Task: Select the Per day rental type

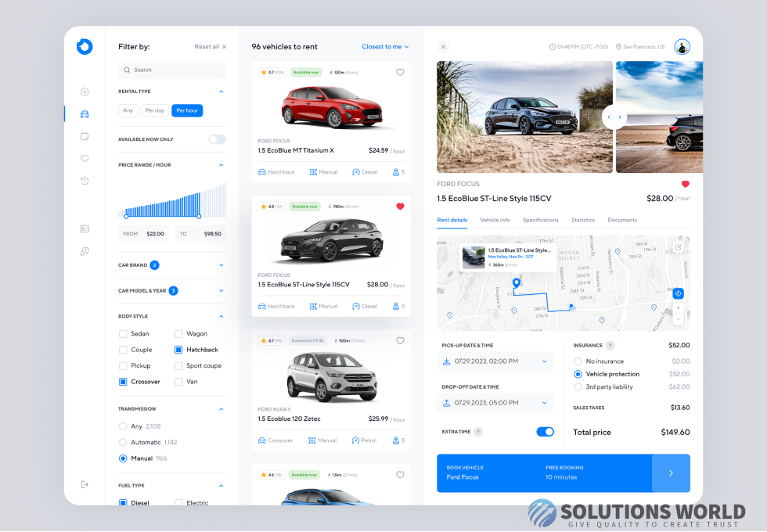Action: 155,110
